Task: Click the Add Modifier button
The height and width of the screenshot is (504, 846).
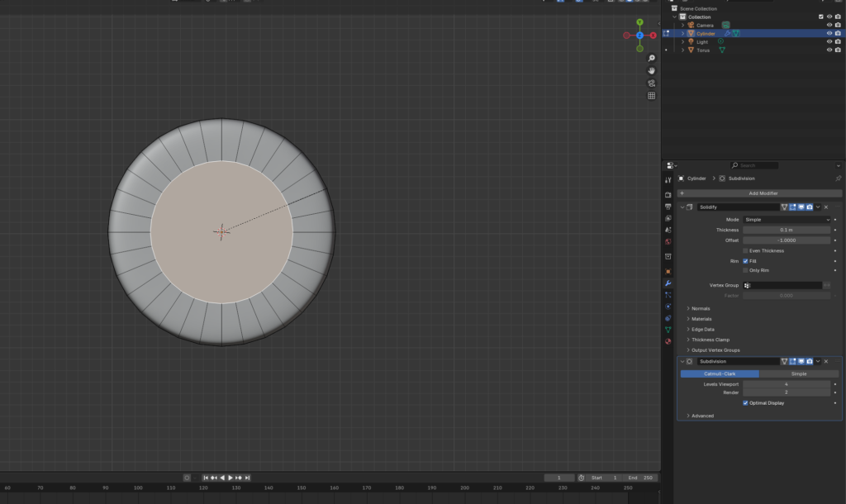Action: 763,193
